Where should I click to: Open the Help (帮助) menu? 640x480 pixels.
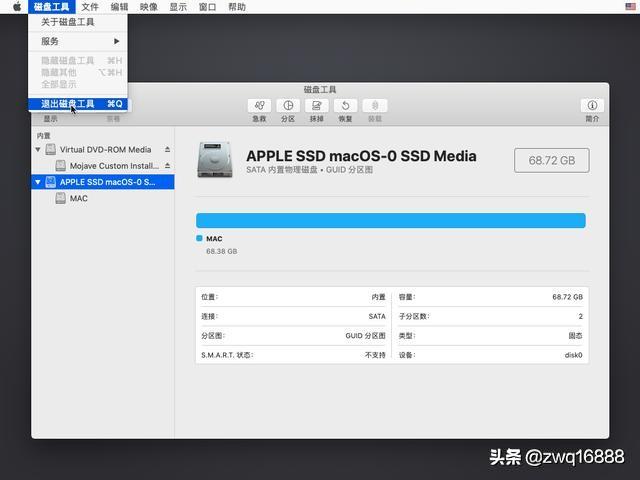point(237,7)
